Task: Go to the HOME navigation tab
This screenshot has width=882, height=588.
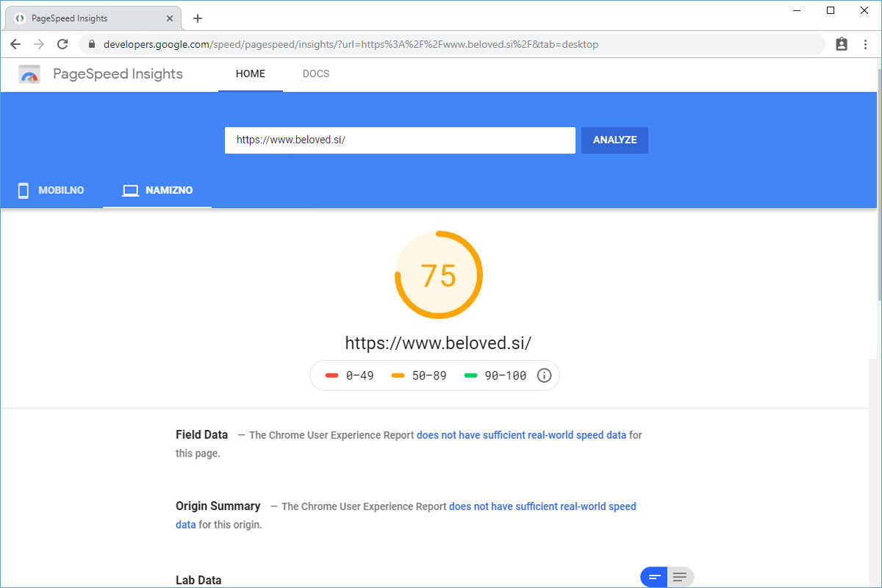Action: (250, 73)
